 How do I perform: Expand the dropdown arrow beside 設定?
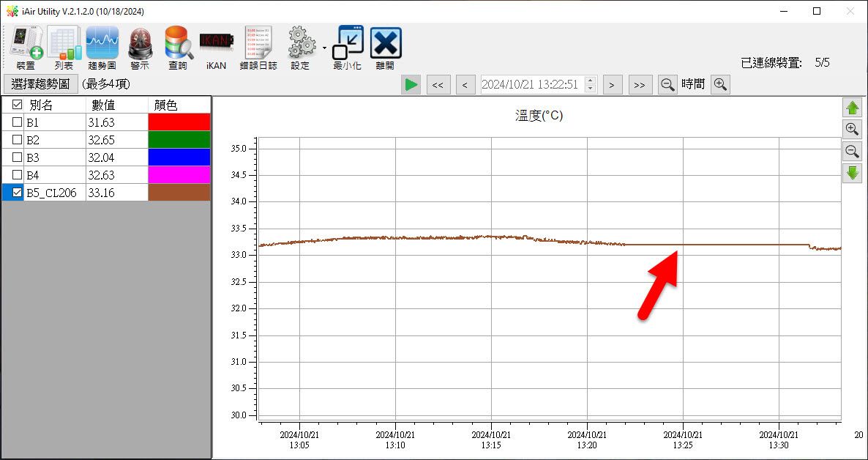pyautogui.click(x=323, y=48)
